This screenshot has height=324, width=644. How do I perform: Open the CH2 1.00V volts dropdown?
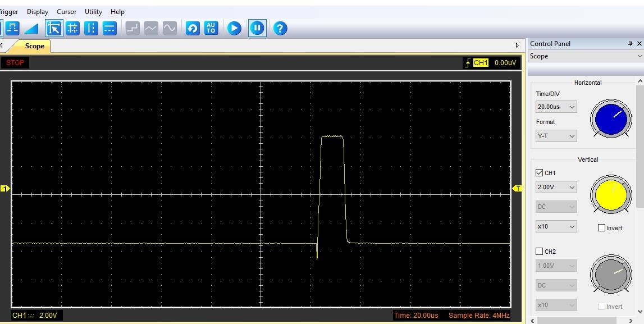click(556, 266)
